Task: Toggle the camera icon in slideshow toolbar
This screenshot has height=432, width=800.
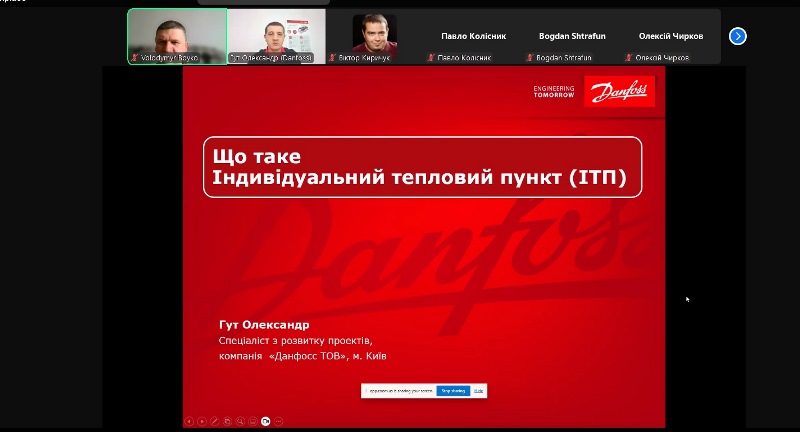Action: click(266, 421)
